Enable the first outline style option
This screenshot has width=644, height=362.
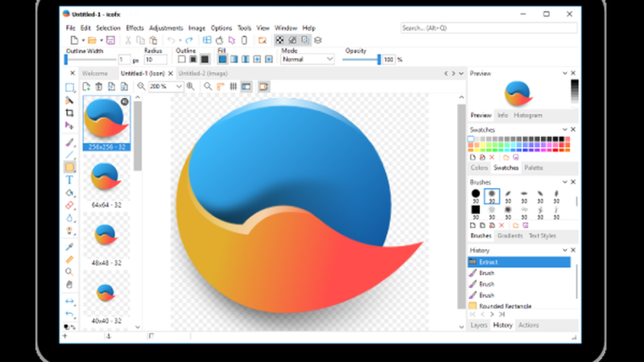point(182,60)
